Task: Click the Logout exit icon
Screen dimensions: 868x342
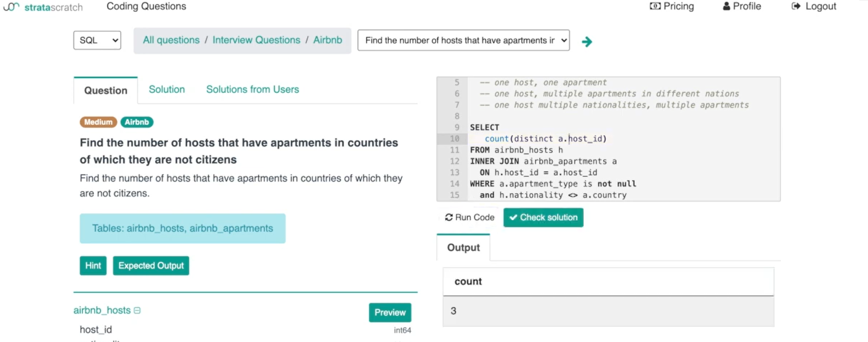Action: 796,6
